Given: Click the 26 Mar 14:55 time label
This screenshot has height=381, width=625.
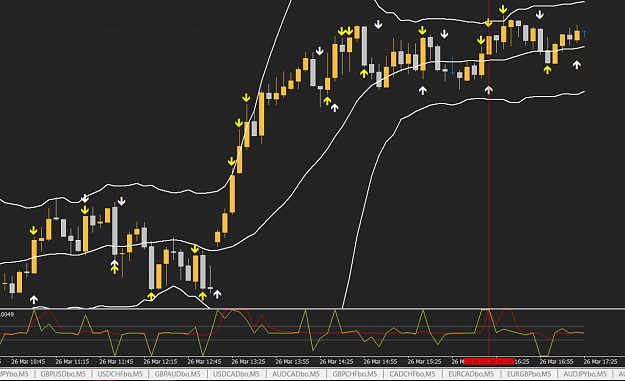Looking at the screenshot, I should click(x=380, y=362).
